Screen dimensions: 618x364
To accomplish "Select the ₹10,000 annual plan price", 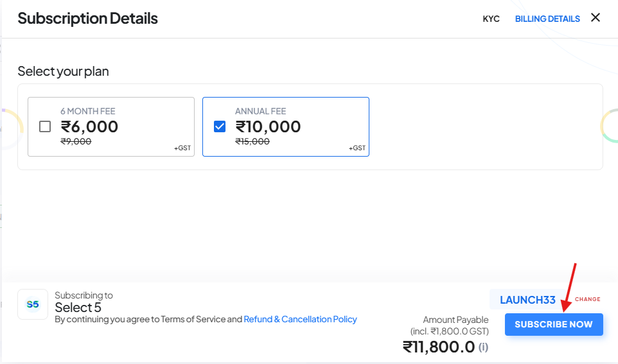I will tap(268, 126).
